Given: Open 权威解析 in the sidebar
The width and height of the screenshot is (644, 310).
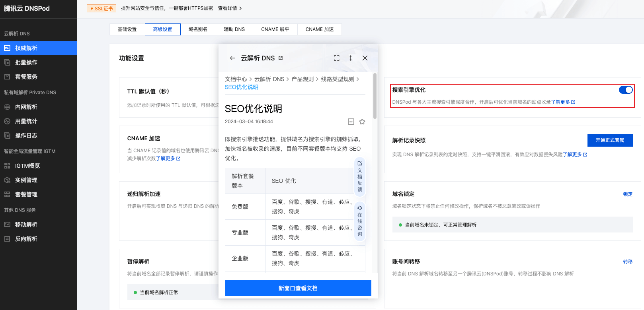Looking at the screenshot, I should (x=38, y=48).
